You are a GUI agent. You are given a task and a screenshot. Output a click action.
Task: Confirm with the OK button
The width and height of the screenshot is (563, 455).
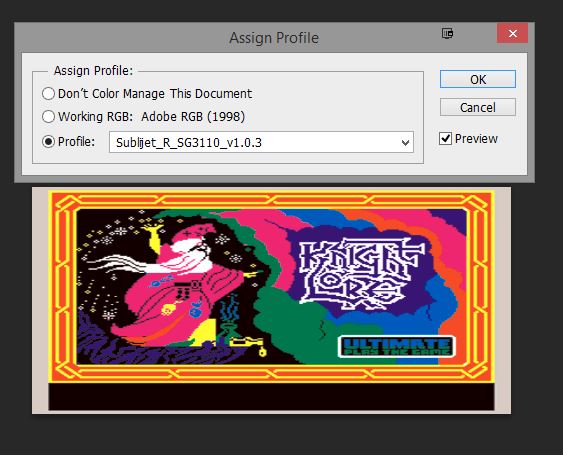(x=478, y=79)
